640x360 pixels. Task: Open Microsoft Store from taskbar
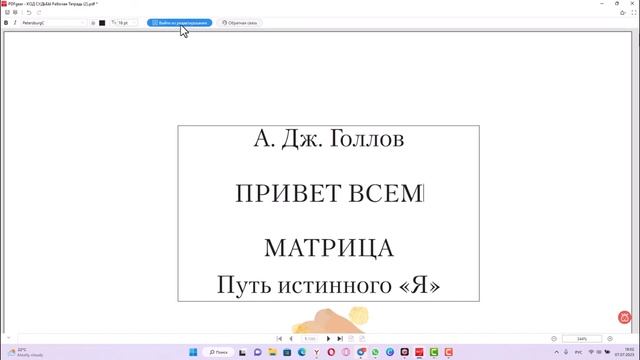click(x=287, y=352)
